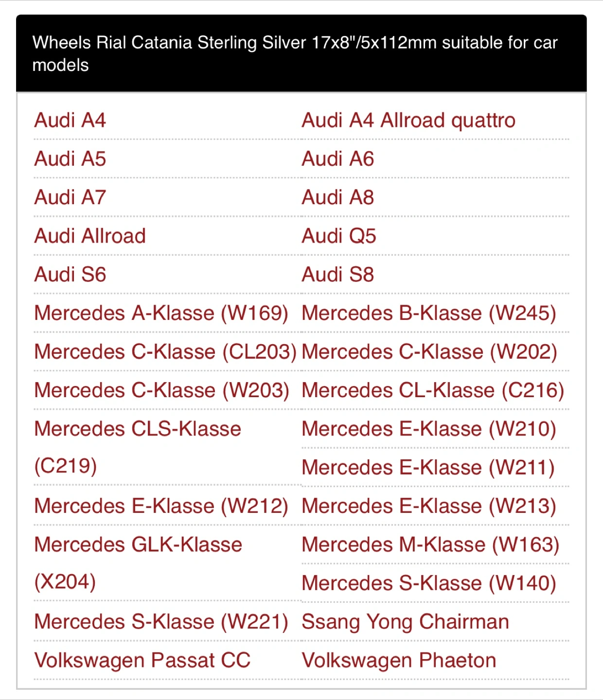
Task: Select Audi A4 Allroad quattro model
Action: tap(408, 121)
